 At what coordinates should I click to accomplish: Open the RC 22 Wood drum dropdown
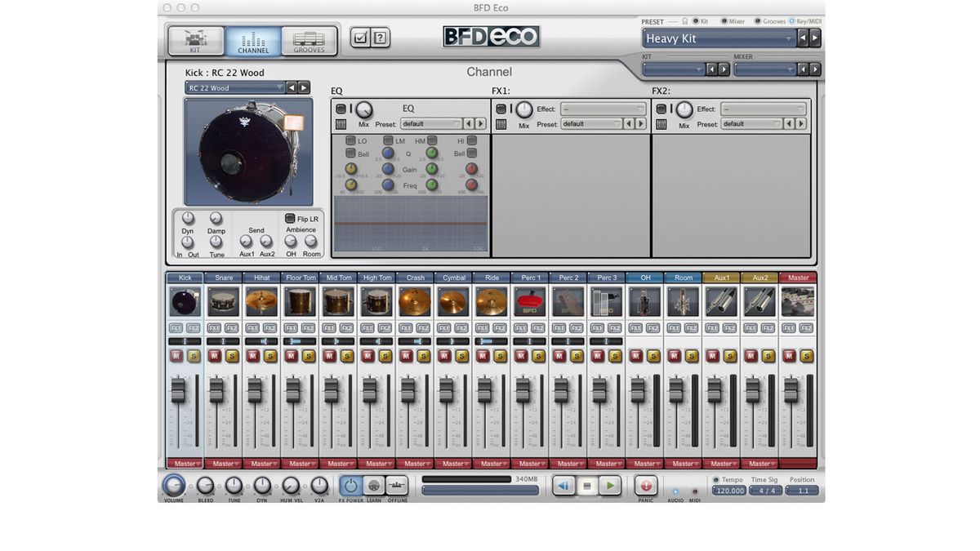[x=234, y=87]
